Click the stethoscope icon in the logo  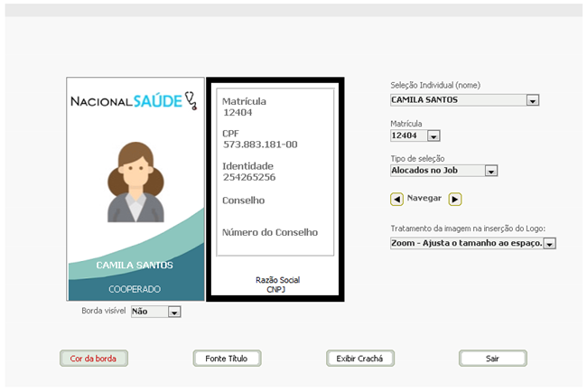pos(191,100)
